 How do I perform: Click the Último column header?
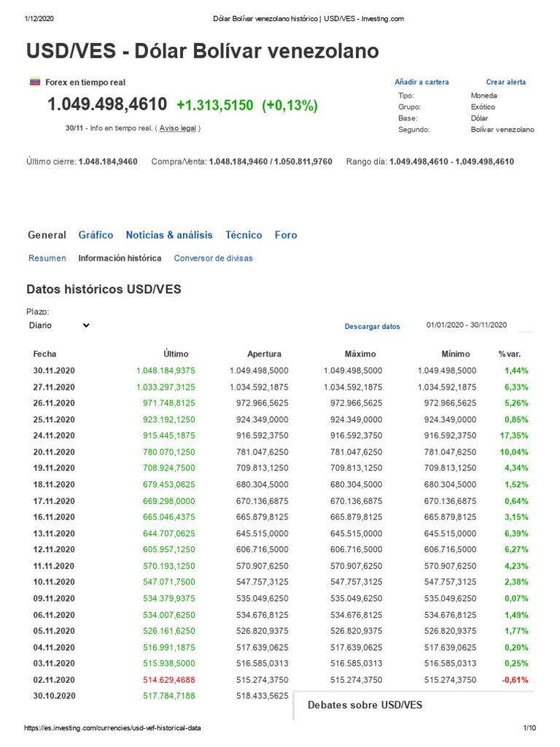[176, 354]
